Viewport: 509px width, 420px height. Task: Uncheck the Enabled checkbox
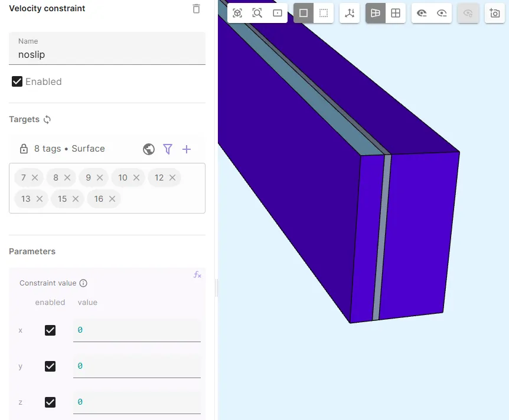click(x=17, y=81)
